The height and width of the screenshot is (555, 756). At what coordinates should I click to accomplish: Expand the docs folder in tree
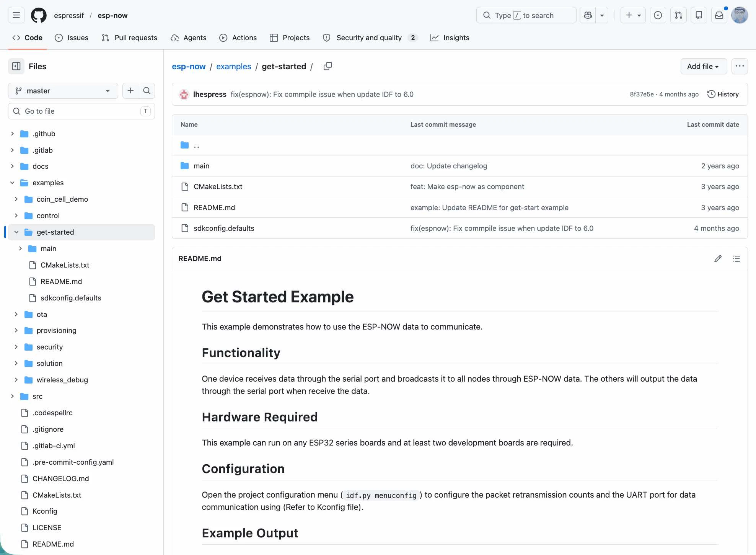click(12, 166)
